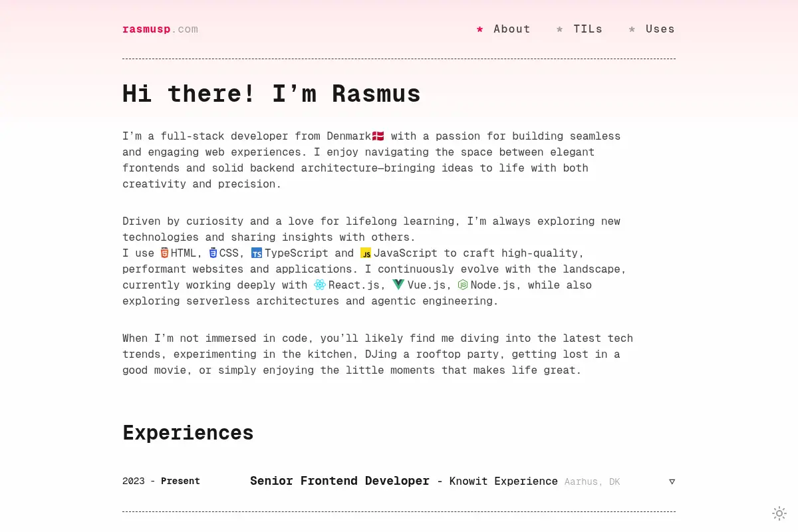This screenshot has height=532, width=798.
Task: Click the Vue.js text label
Action: 426,285
